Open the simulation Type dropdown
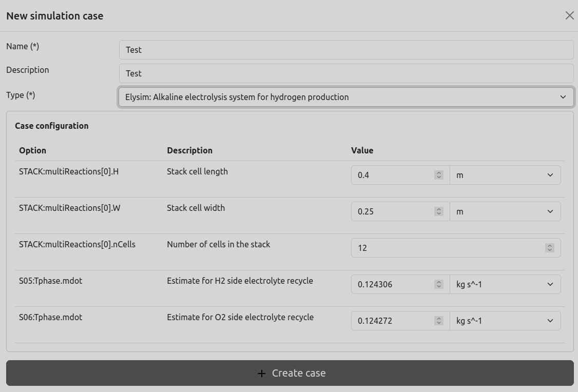The image size is (578, 392). coord(345,97)
